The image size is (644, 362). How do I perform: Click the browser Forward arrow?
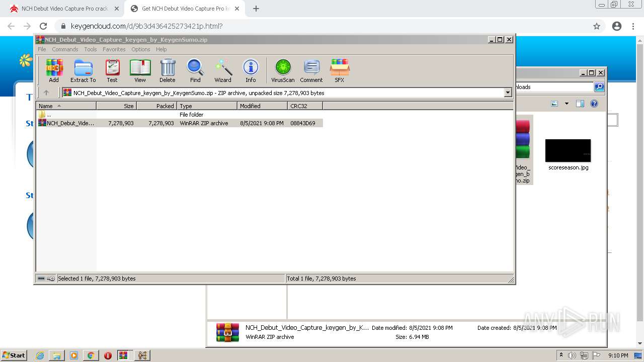[27, 26]
